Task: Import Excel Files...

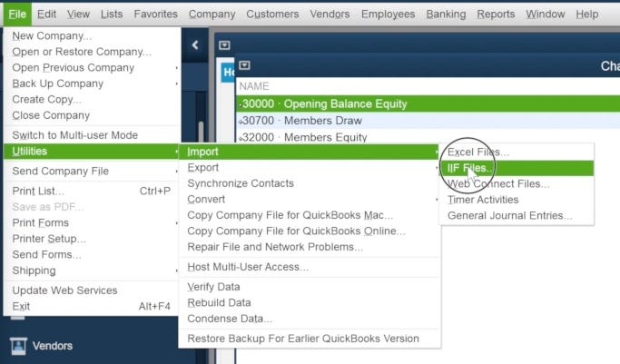Action: 517,152
